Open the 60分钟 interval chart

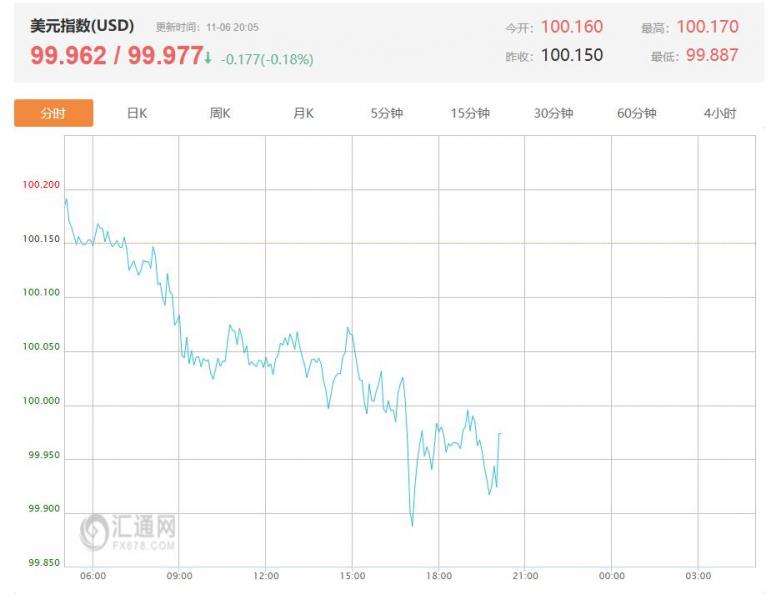(636, 113)
